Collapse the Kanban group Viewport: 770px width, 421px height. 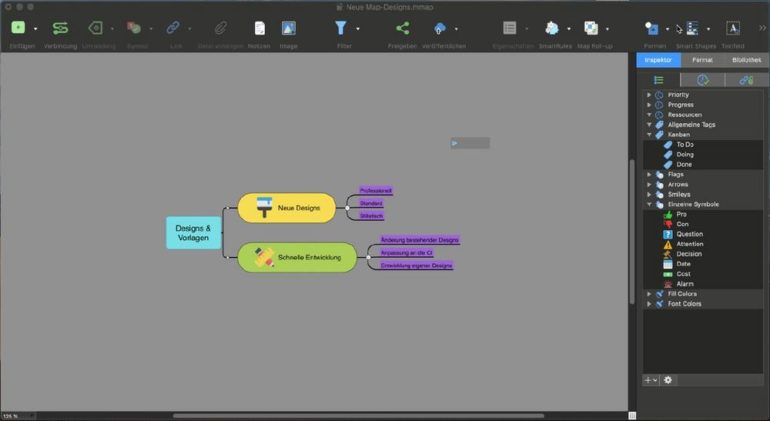pos(649,135)
